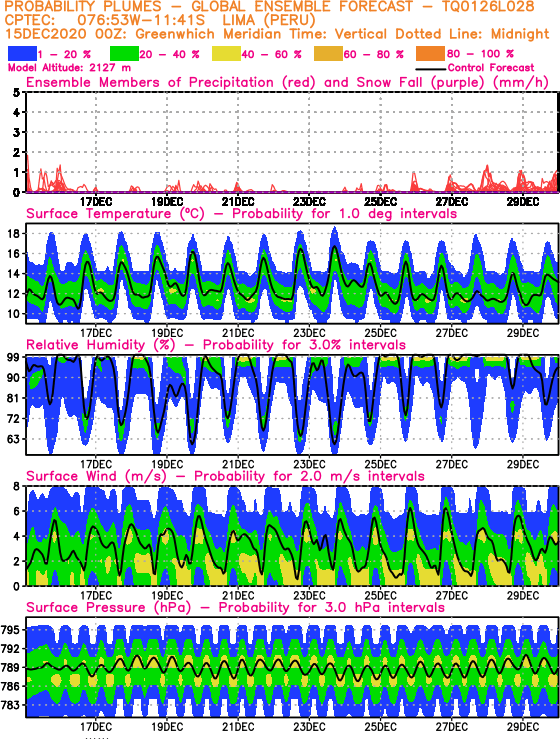Click the 795 value on pressure axis
Image resolution: width=560 pixels, height=739 pixels.
pos(10,630)
